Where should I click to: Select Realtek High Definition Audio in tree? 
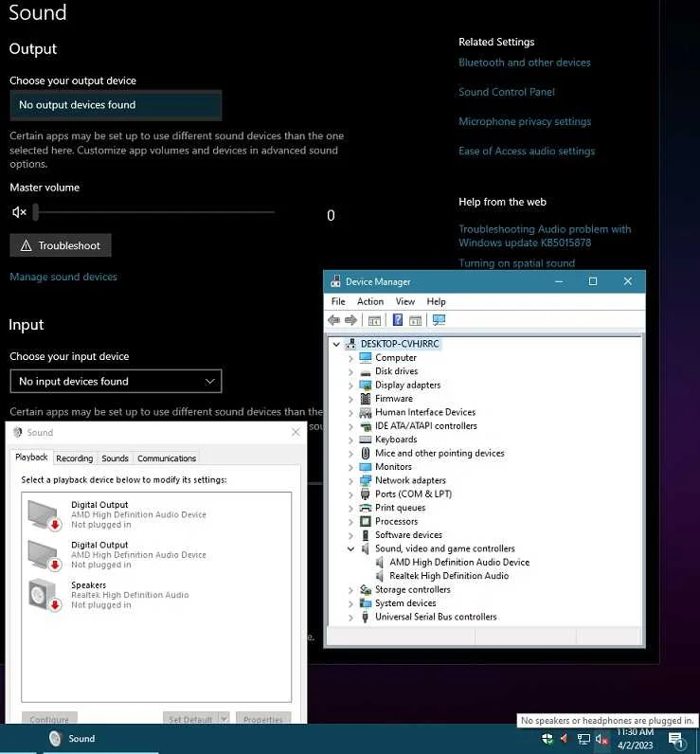point(449,576)
